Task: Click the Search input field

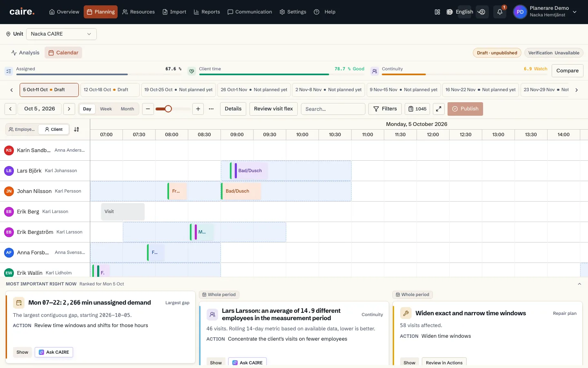Action: point(333,109)
